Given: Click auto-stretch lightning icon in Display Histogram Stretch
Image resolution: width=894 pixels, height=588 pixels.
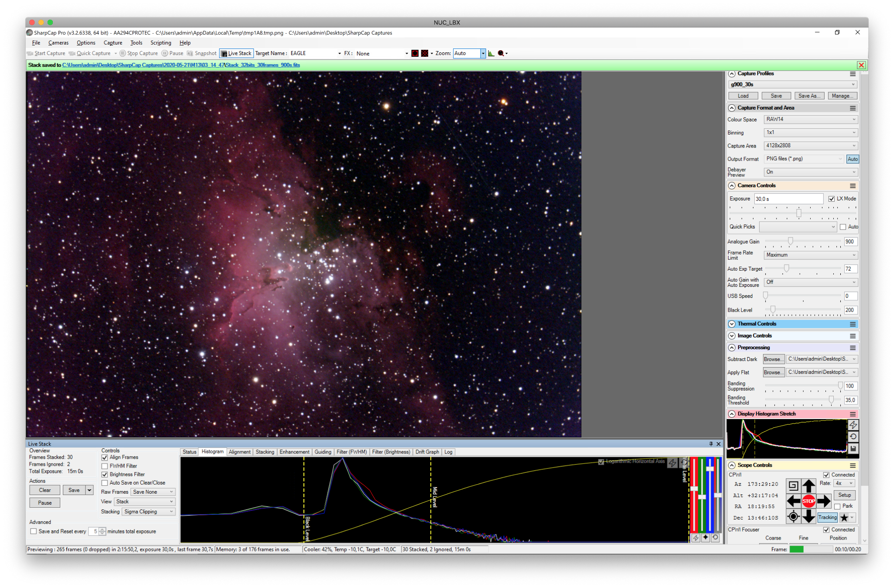Looking at the screenshot, I should click(853, 425).
